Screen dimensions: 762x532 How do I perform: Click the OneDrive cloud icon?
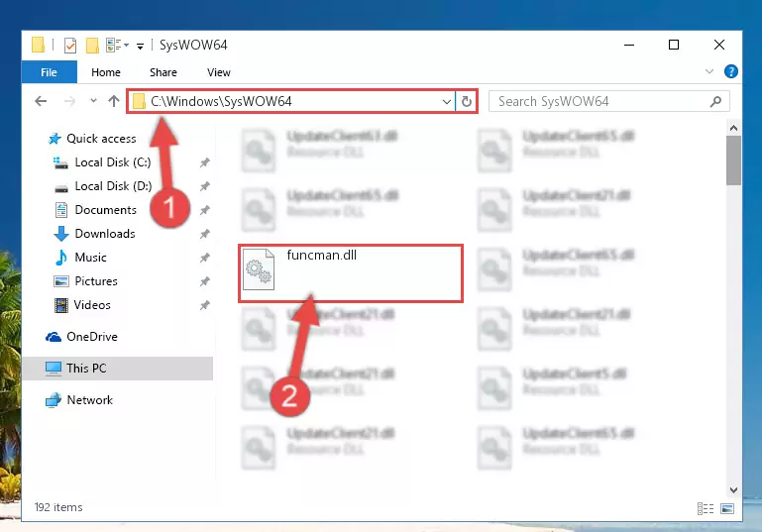pyautogui.click(x=53, y=337)
